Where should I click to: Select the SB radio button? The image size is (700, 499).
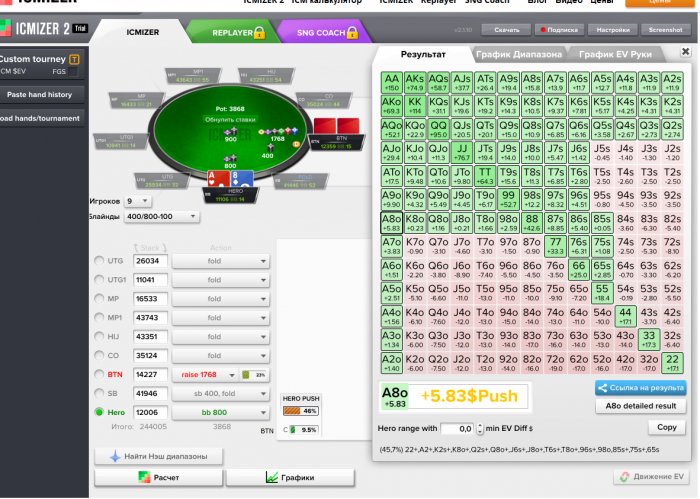tap(99, 393)
